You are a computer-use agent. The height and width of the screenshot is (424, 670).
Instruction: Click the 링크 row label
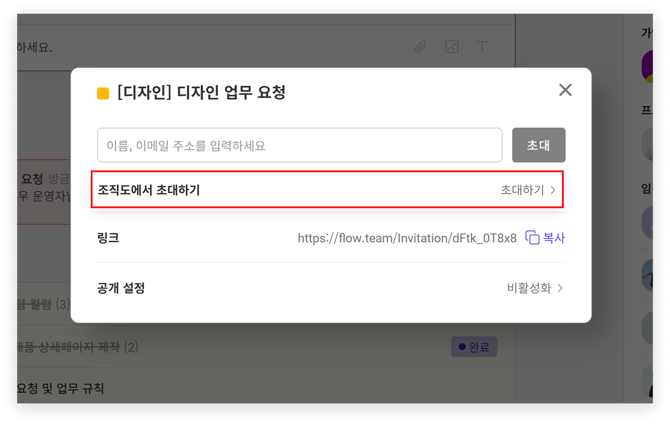coord(108,238)
